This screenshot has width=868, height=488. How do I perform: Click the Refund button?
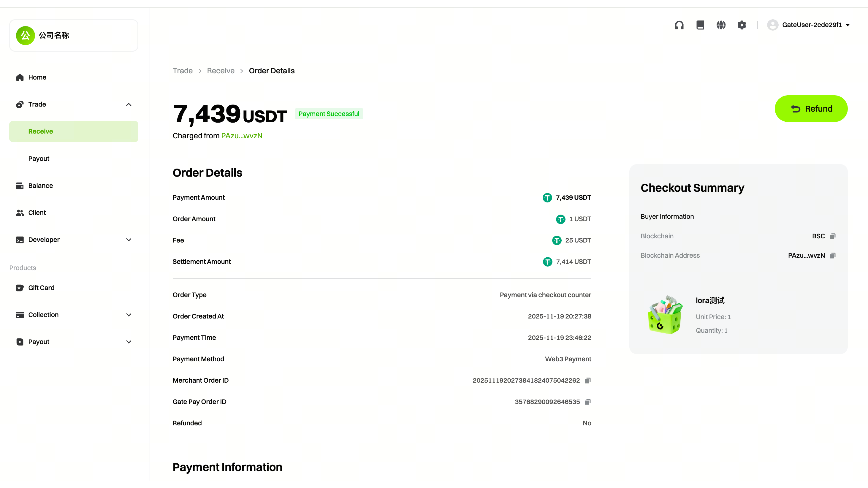pos(811,109)
